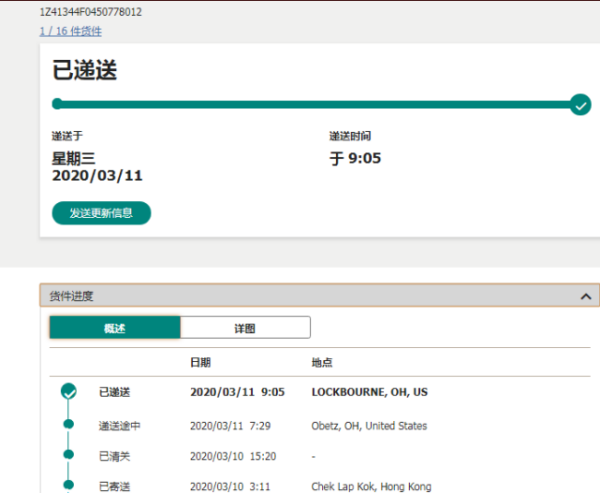Collapse the 货件进度 section chevron
The height and width of the screenshot is (493, 600).
pos(586,296)
